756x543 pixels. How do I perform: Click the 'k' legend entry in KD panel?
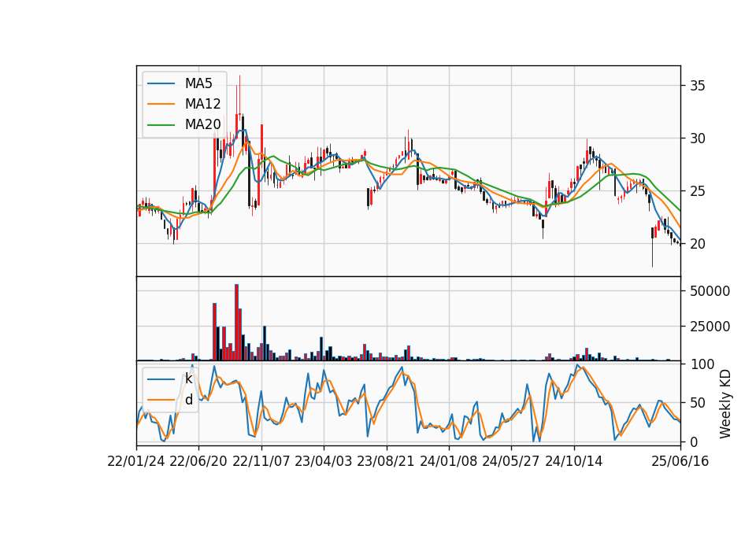pos(188,379)
